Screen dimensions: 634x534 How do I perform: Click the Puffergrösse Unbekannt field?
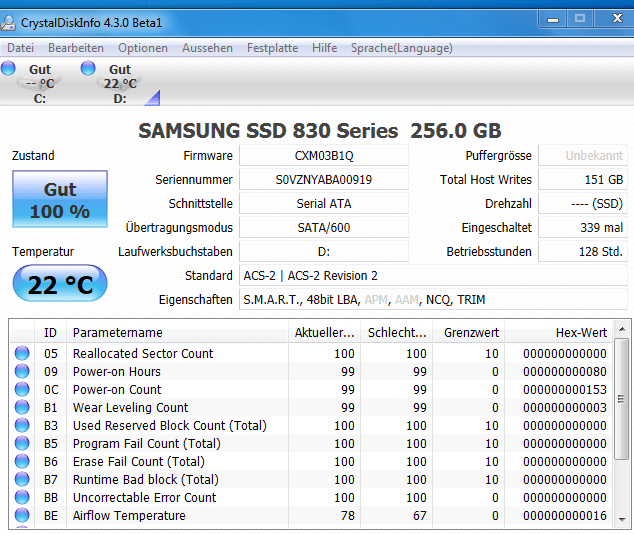point(583,156)
